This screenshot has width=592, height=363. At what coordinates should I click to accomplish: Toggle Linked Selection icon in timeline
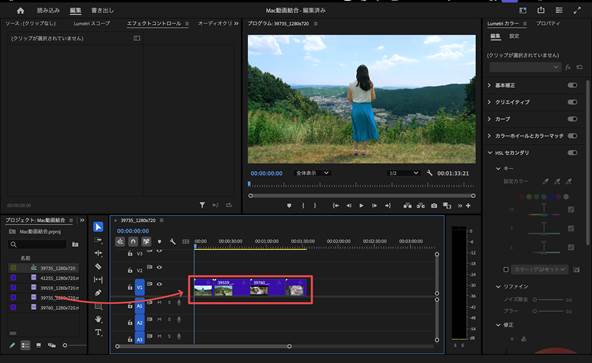pos(146,241)
